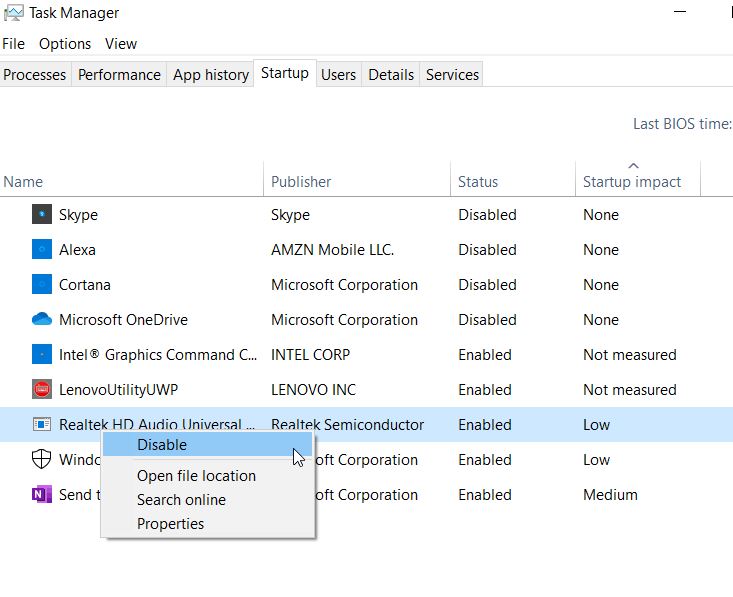Choose Disable in the context menu
This screenshot has height=597, width=733.
click(208, 445)
